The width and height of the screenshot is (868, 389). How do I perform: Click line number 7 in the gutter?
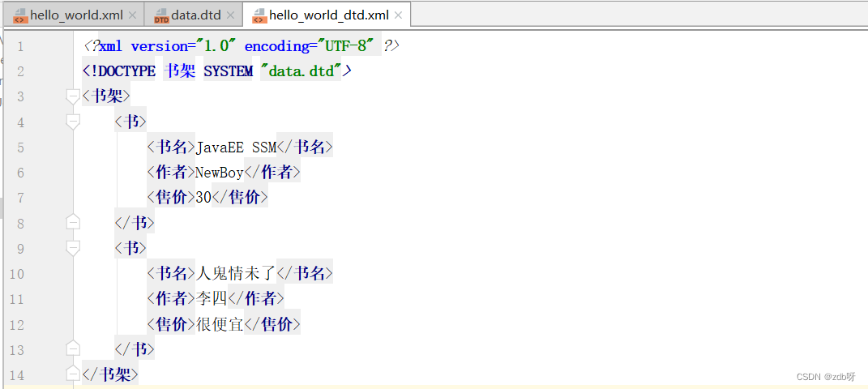click(20, 198)
